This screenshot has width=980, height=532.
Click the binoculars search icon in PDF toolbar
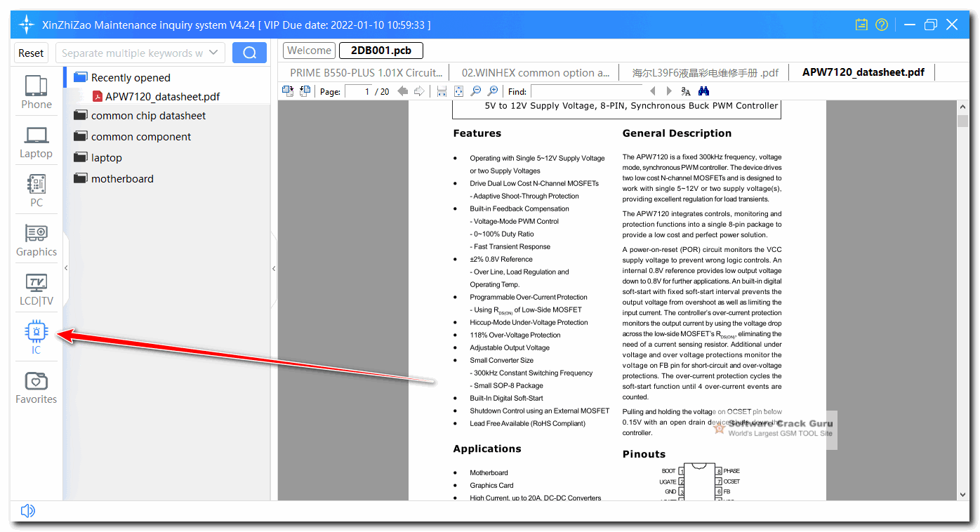tap(703, 91)
